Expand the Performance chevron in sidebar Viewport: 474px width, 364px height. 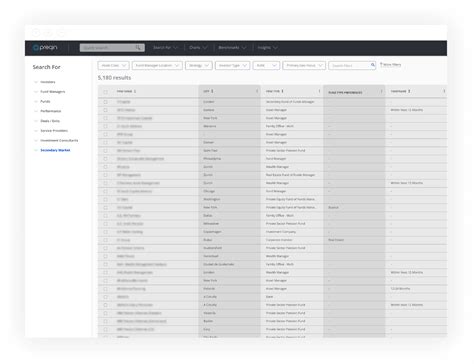pos(36,111)
